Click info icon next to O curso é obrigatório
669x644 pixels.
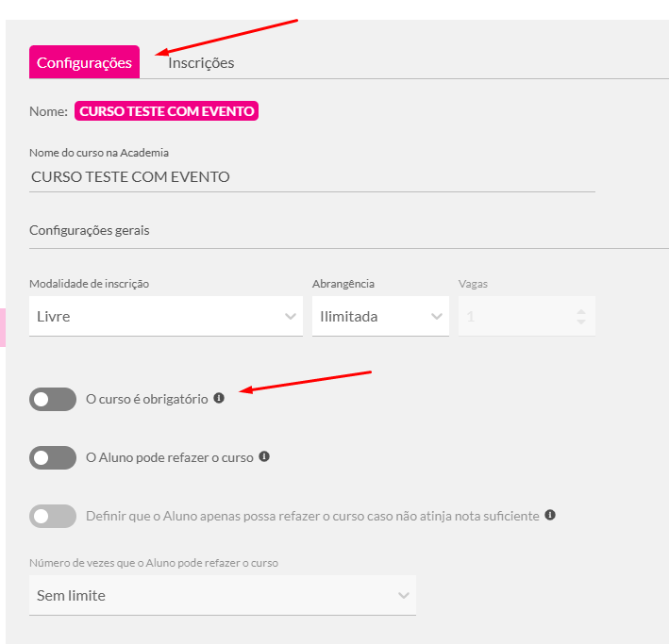[x=219, y=398]
